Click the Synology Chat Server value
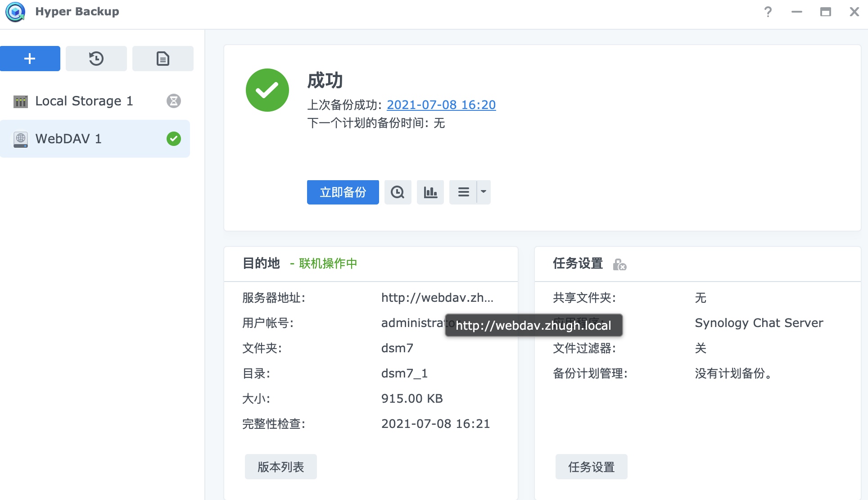The height and width of the screenshot is (500, 868). point(759,323)
